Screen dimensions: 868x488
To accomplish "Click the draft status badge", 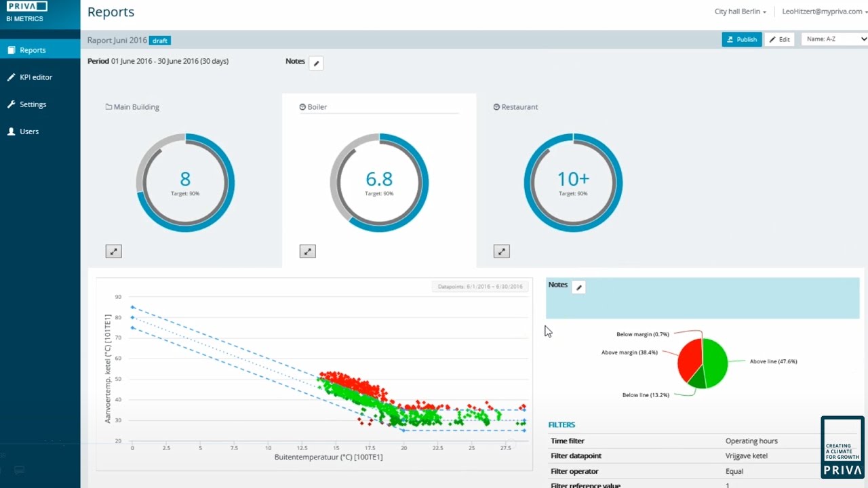I will point(160,41).
